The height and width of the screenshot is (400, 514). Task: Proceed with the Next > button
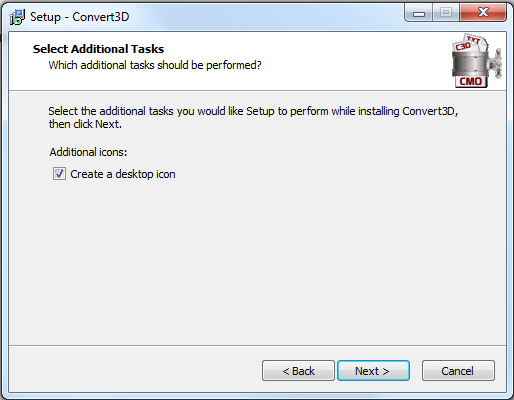373,370
